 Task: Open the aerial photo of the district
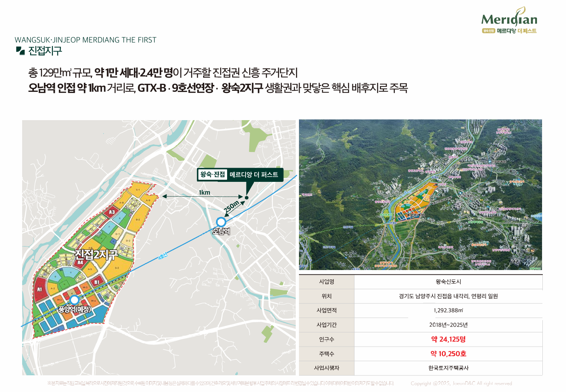coord(420,195)
